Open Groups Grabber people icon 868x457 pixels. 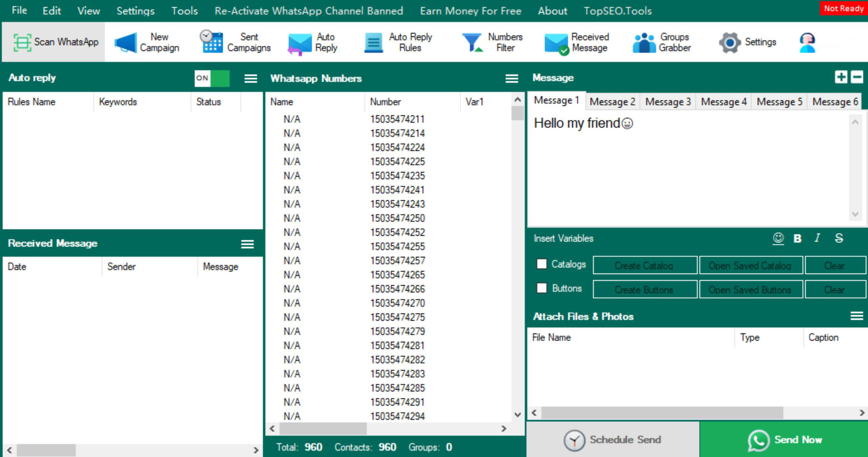pos(644,43)
